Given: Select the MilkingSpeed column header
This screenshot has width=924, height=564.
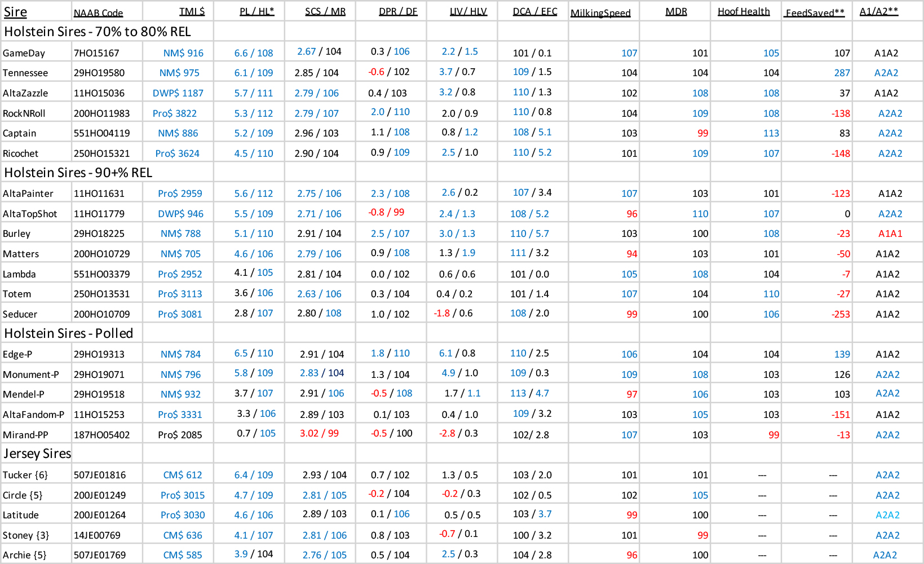Looking at the screenshot, I should click(603, 12).
